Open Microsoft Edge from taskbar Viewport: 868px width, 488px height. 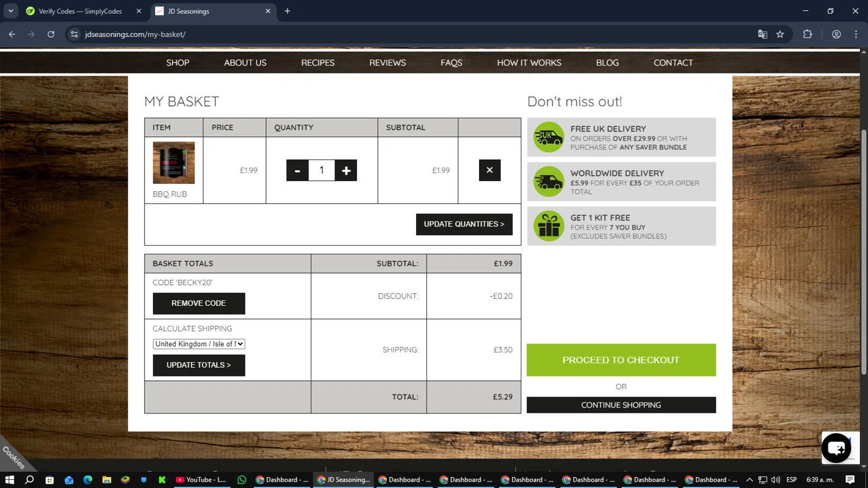coord(88,480)
